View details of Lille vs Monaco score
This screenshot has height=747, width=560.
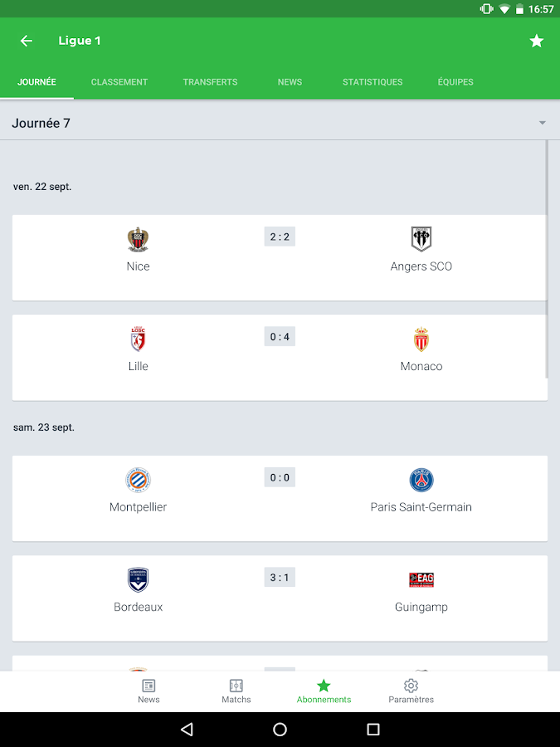pyautogui.click(x=279, y=336)
